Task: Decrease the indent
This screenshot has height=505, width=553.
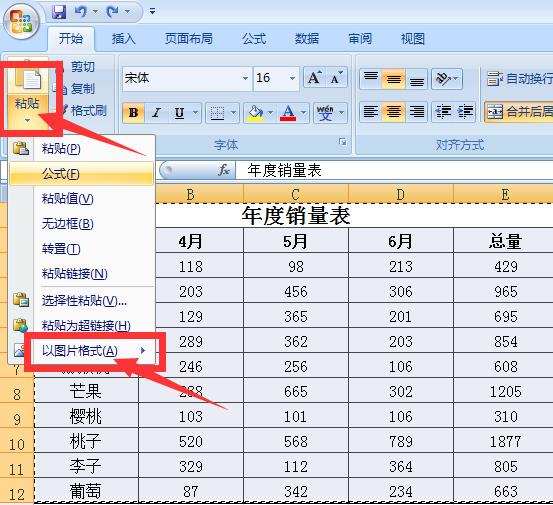Action: point(443,112)
